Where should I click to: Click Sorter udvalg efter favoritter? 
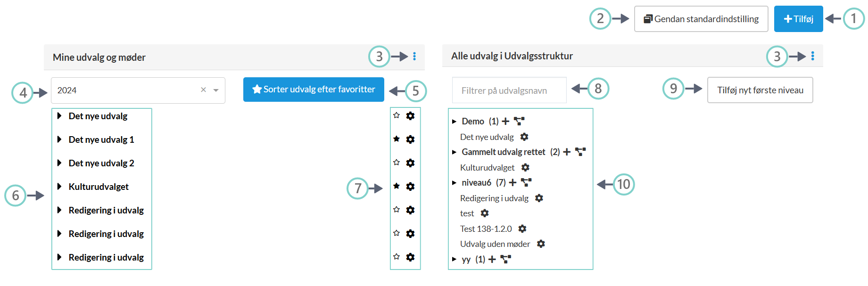(x=314, y=90)
